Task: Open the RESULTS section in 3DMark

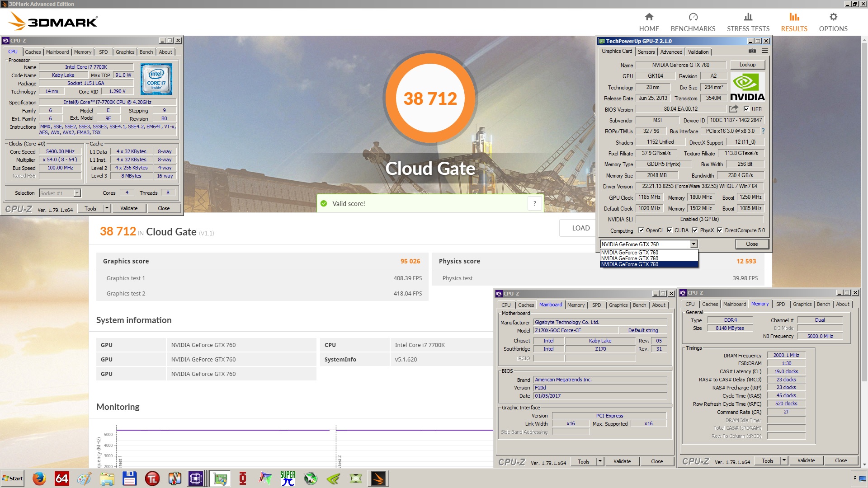Action: coord(794,23)
